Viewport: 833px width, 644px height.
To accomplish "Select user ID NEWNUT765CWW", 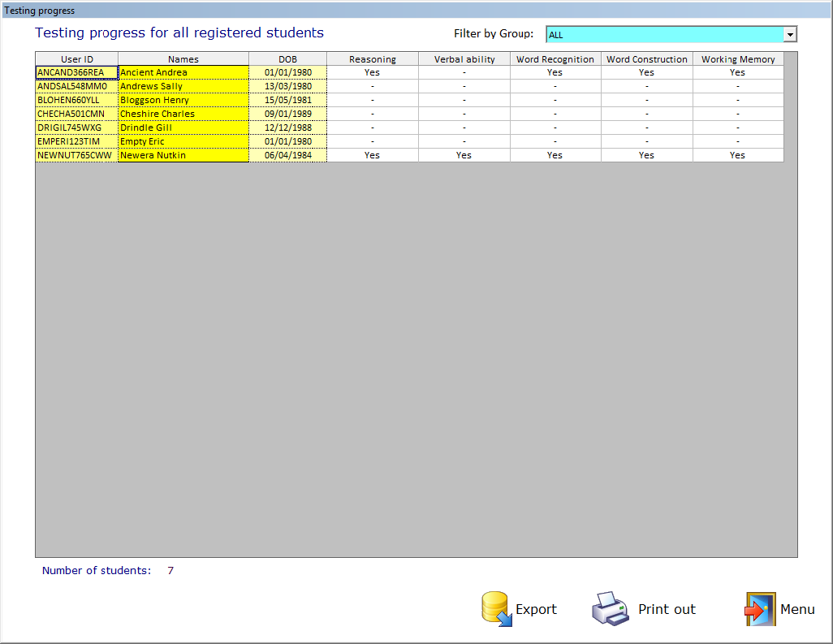I will [x=77, y=155].
